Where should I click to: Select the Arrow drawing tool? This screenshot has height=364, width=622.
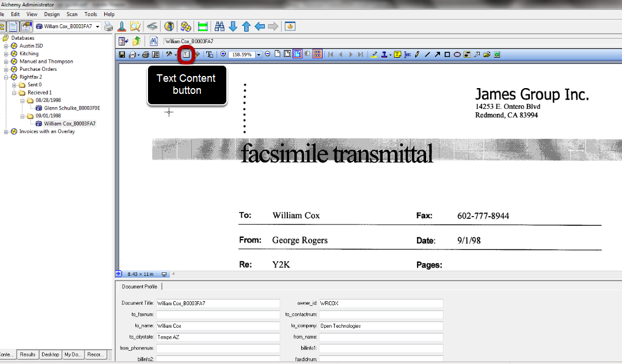point(437,54)
